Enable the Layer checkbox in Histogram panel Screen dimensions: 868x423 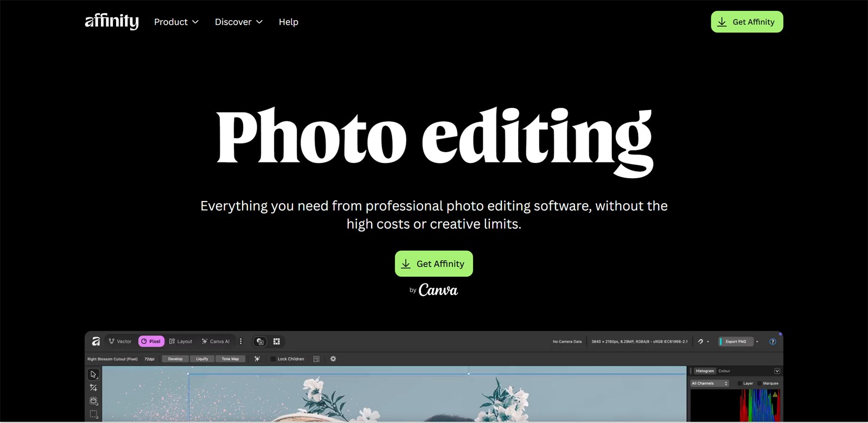pos(739,383)
